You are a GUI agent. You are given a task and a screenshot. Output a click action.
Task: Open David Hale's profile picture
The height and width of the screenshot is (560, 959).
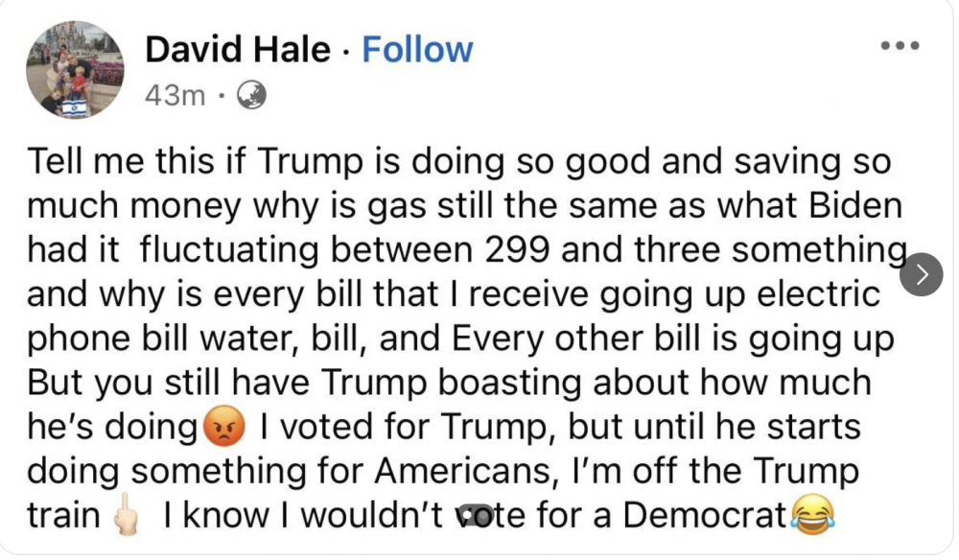click(75, 69)
